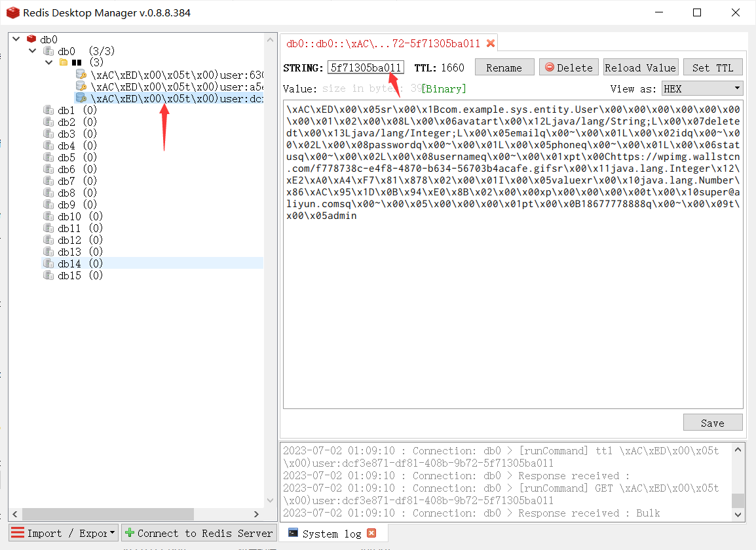Click the db2 database icon
Image resolution: width=756 pixels, height=550 pixels.
pyautogui.click(x=48, y=121)
